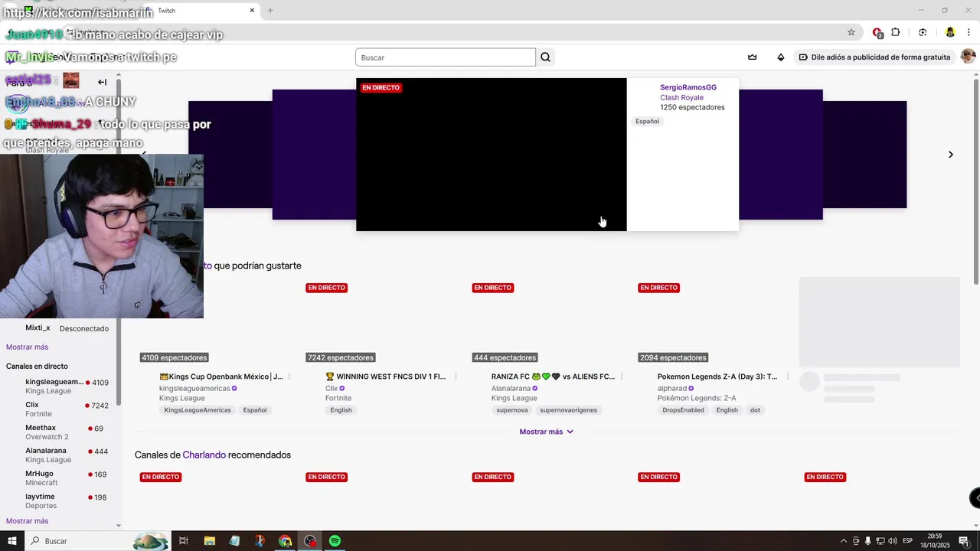
Task: Open the Prime loot crown icon
Action: (x=753, y=57)
